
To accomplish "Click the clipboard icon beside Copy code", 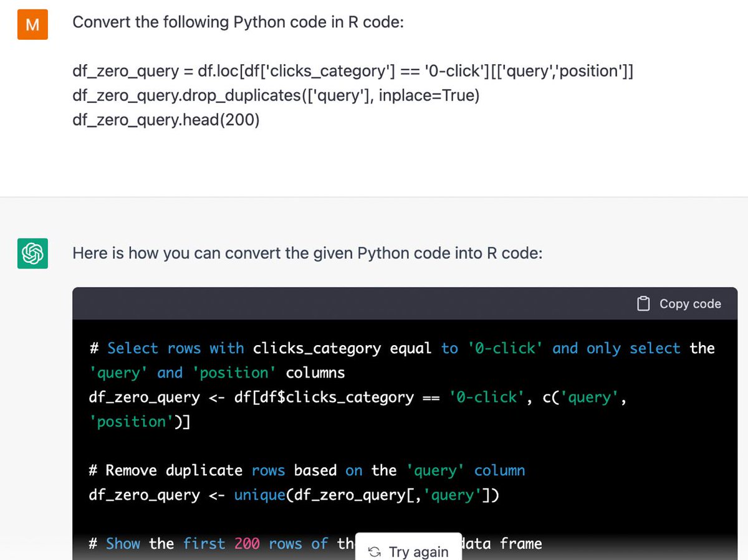I will coord(643,304).
